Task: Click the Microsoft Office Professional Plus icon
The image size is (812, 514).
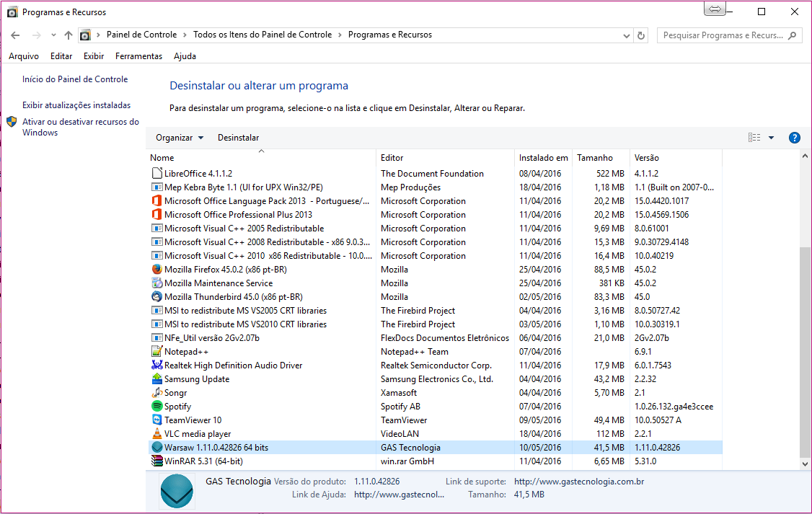Action: 157,215
